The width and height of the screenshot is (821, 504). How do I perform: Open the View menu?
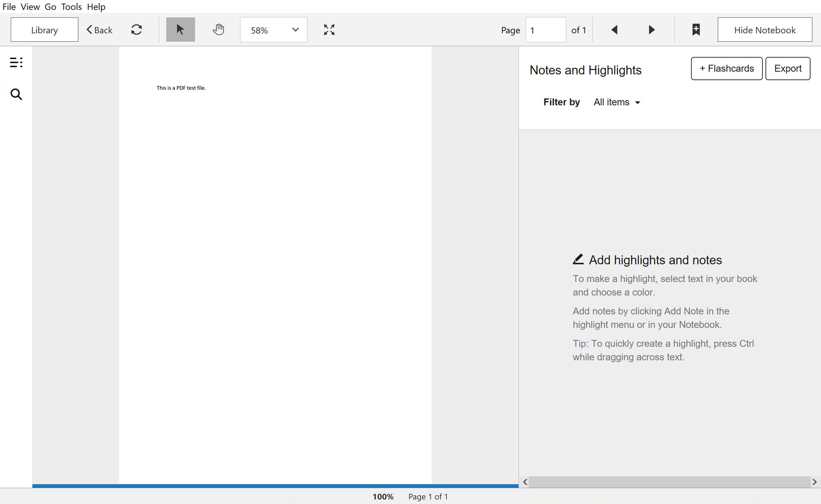click(x=30, y=7)
